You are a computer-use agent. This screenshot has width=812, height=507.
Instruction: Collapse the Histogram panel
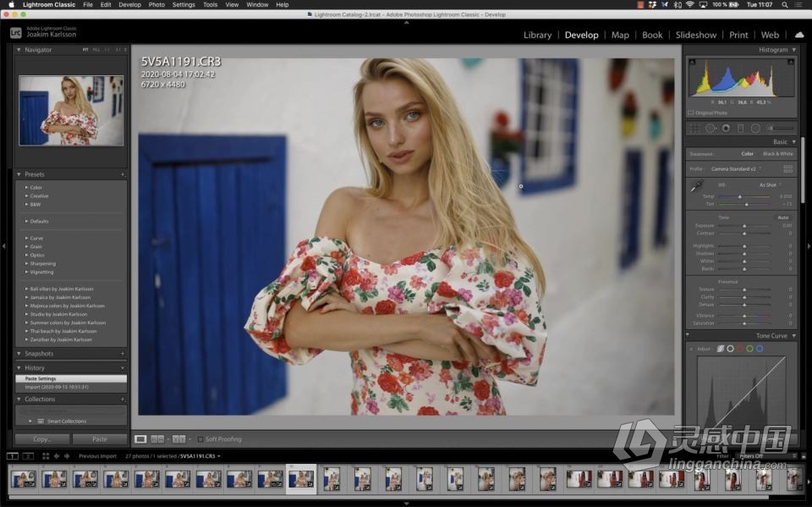coord(794,50)
